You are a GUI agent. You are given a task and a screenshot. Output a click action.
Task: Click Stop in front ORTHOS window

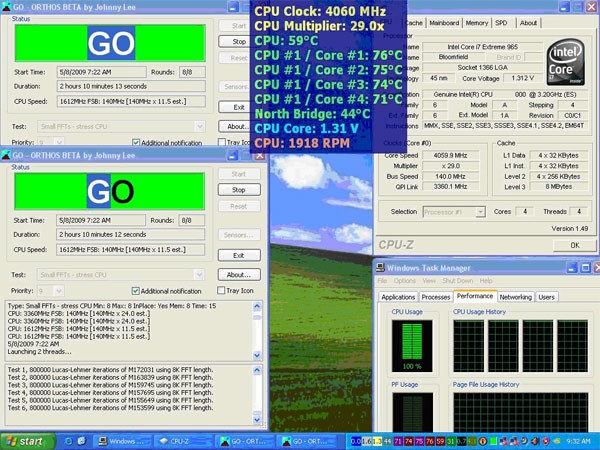point(239,190)
